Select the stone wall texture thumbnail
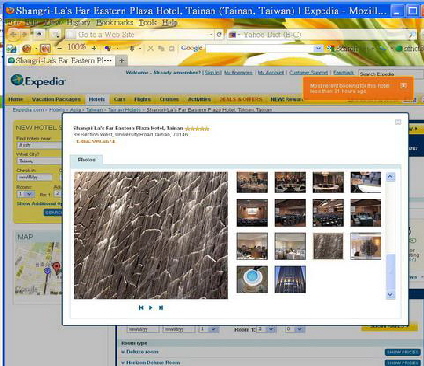424x366 pixels. (x=328, y=246)
